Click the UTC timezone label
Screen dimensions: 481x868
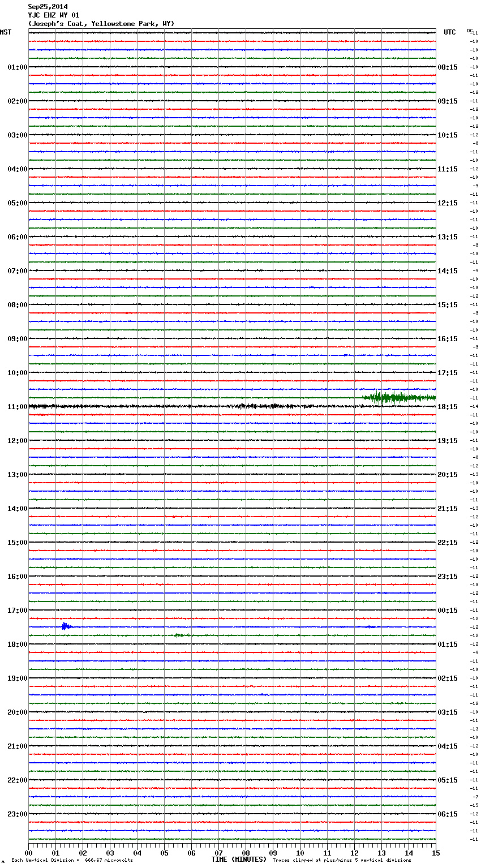[450, 32]
